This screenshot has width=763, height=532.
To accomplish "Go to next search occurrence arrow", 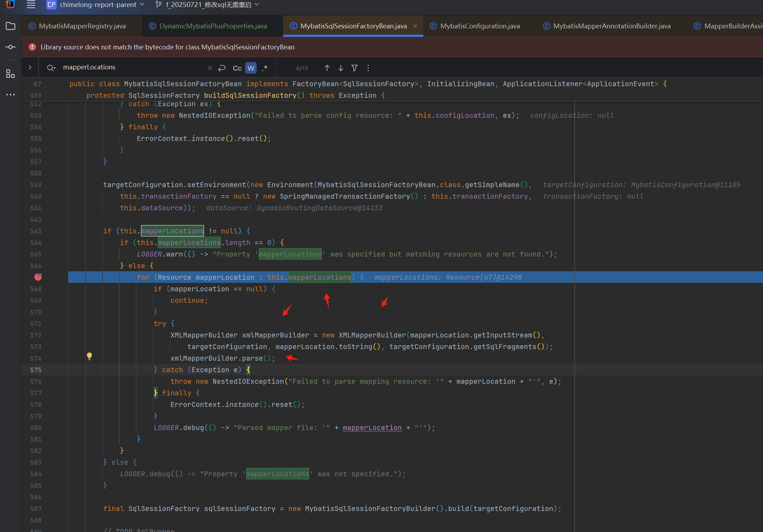I will 340,68.
